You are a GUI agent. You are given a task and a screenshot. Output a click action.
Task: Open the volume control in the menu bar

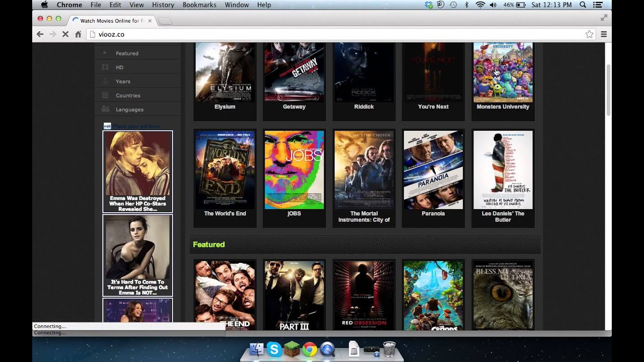493,5
